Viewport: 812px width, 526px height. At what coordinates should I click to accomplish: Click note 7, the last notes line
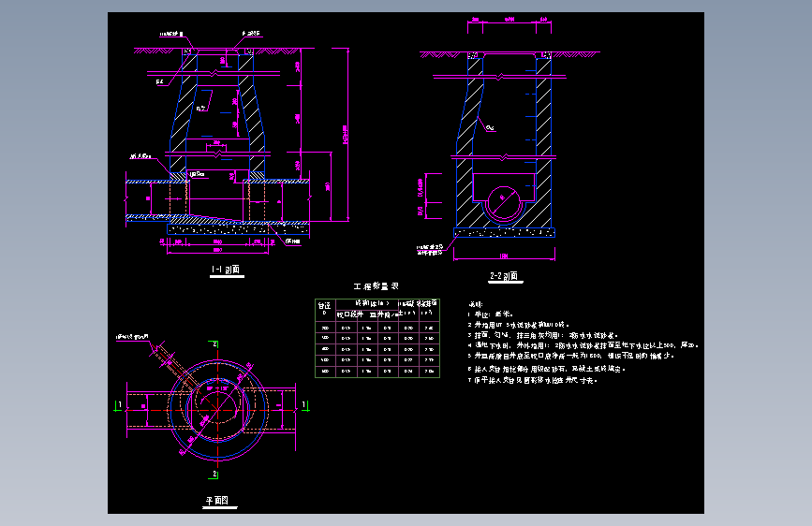[533, 380]
